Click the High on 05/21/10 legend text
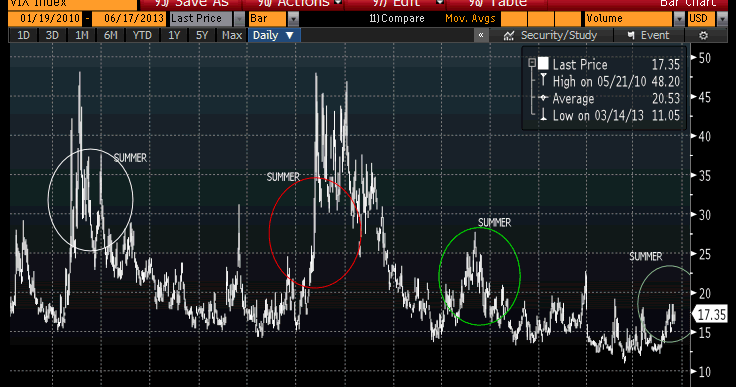The image size is (736, 387). [599, 81]
